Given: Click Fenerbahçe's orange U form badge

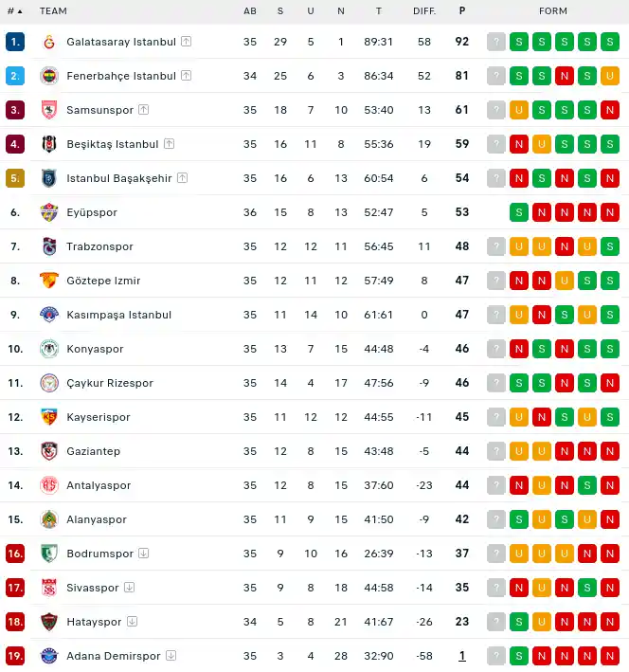Looking at the screenshot, I should point(610,76).
